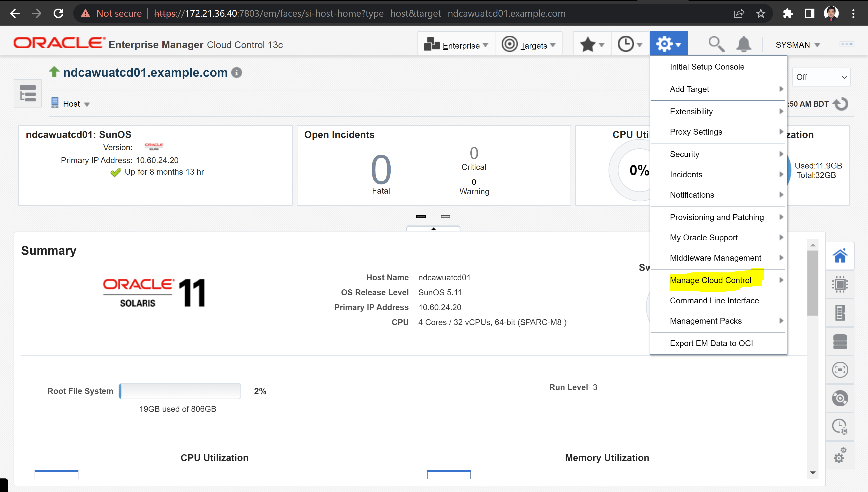868x492 pixels.
Task: Click the Summary panel scroll up arrow
Action: pos(813,245)
